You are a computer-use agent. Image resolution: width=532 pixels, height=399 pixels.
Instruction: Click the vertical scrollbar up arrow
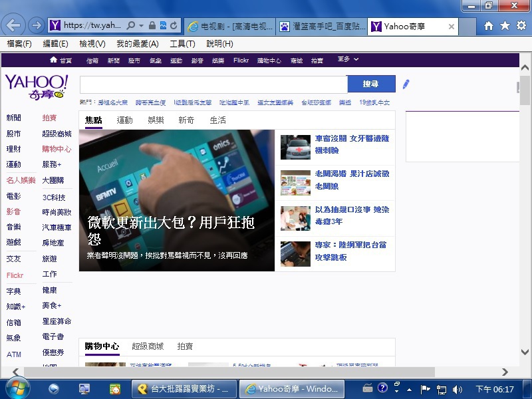pos(525,67)
